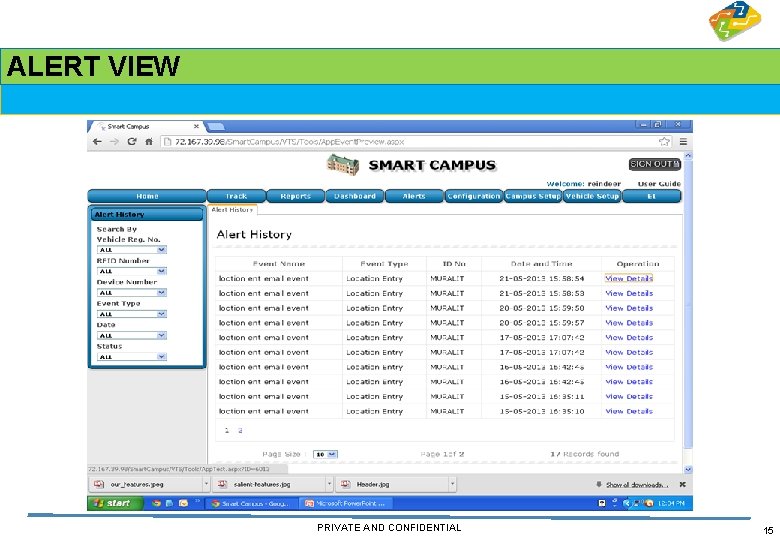
Task: Open the Dashboard menu
Action: (x=355, y=196)
